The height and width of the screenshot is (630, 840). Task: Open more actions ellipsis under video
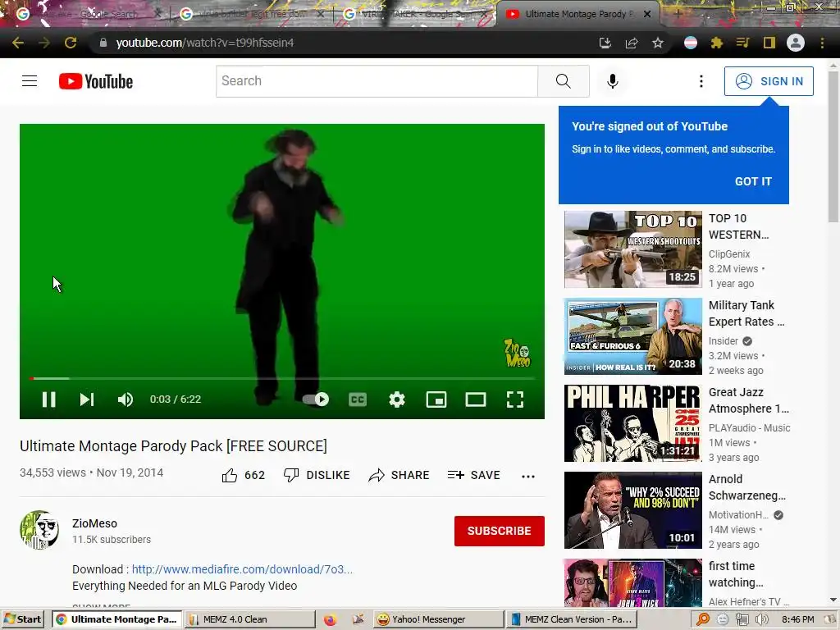pos(527,476)
